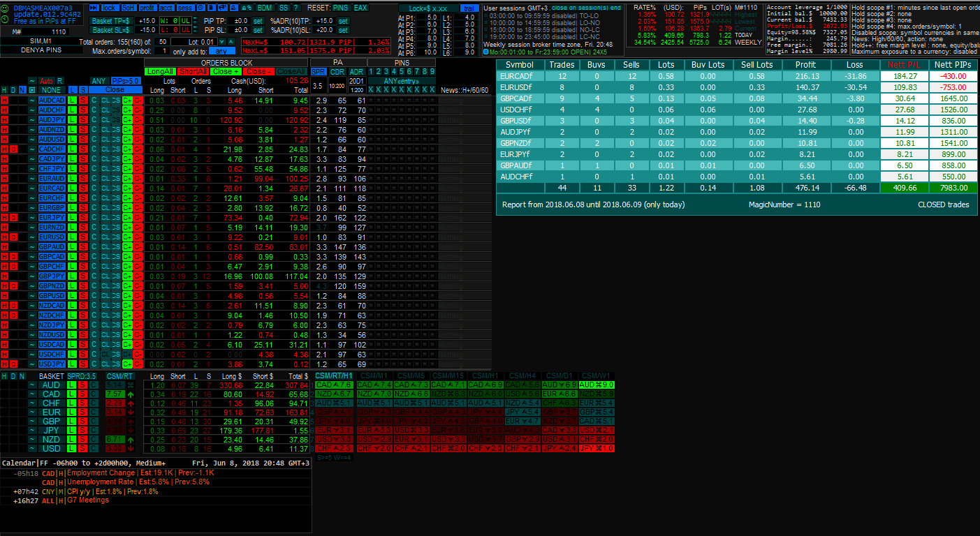980x536 pixels.
Task: Open the 20D1 period selector under ADR
Action: point(356,81)
